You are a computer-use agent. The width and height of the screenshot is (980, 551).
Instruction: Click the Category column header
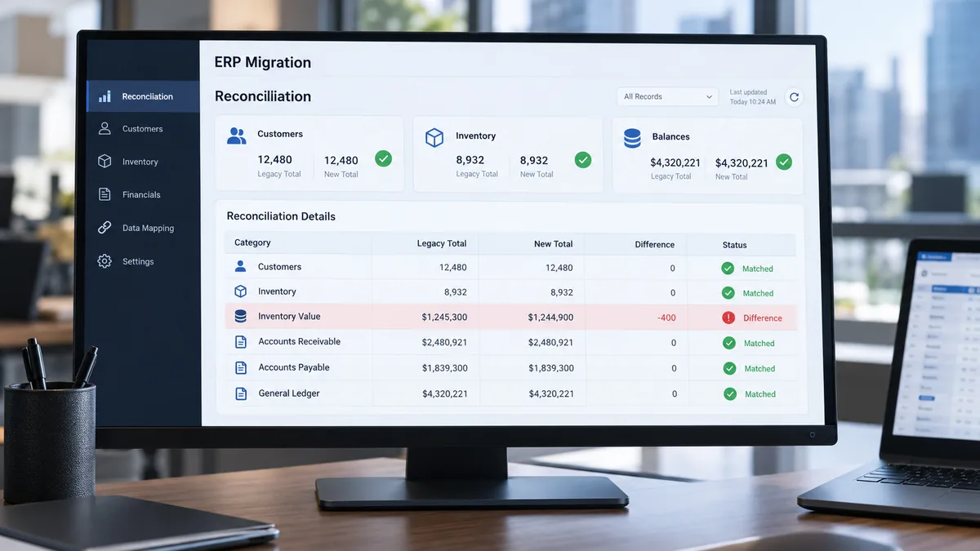click(x=252, y=242)
